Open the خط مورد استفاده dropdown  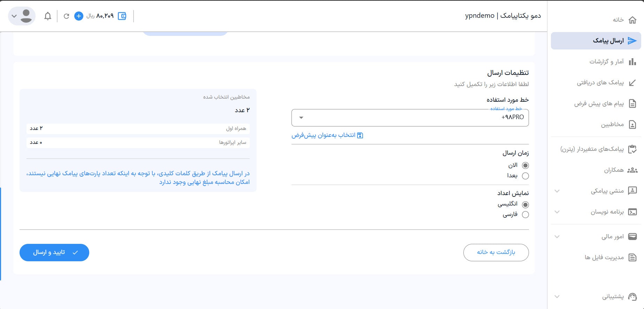410,118
